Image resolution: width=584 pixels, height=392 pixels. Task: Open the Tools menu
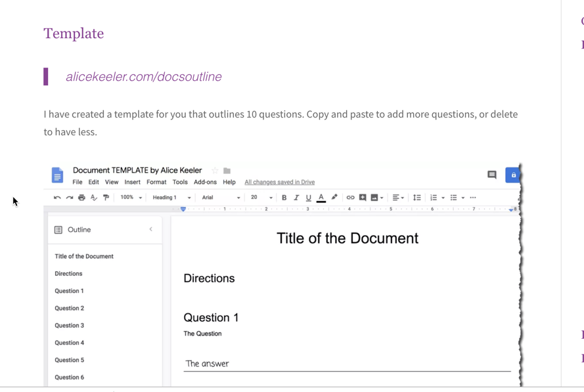click(x=180, y=182)
